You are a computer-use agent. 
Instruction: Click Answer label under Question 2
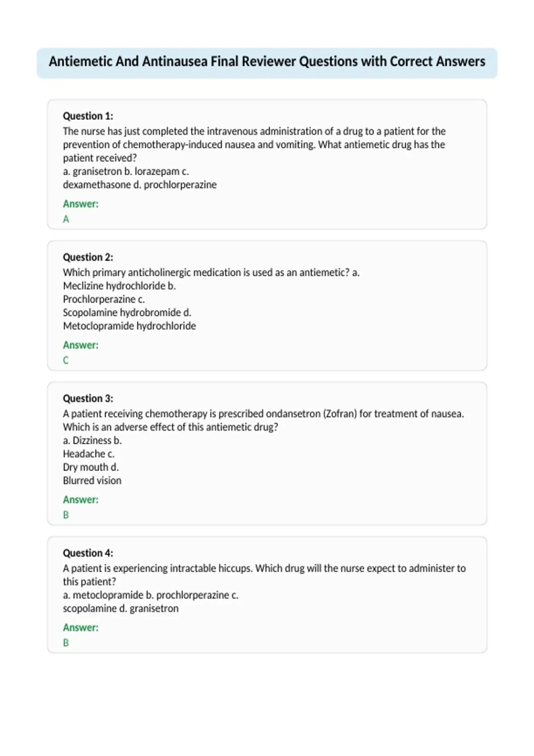81,345
